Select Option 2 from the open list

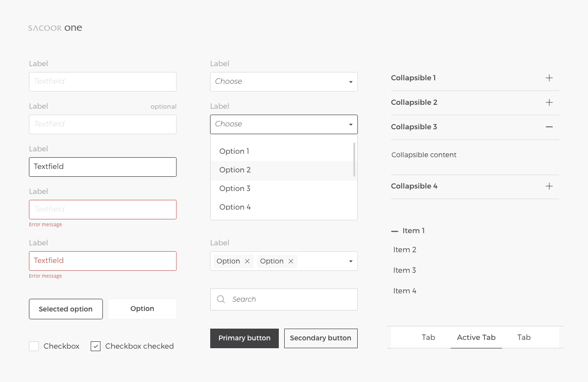coord(235,170)
